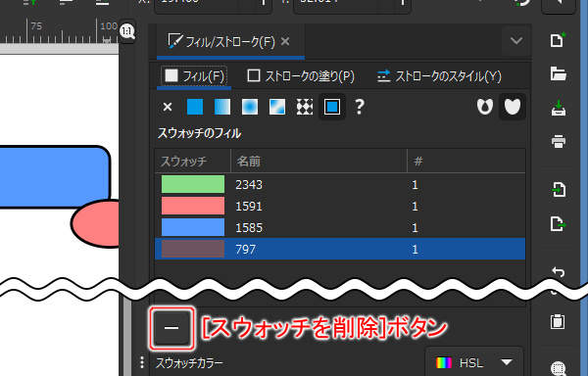
Task: Click the name text 1585
Action: click(x=249, y=228)
